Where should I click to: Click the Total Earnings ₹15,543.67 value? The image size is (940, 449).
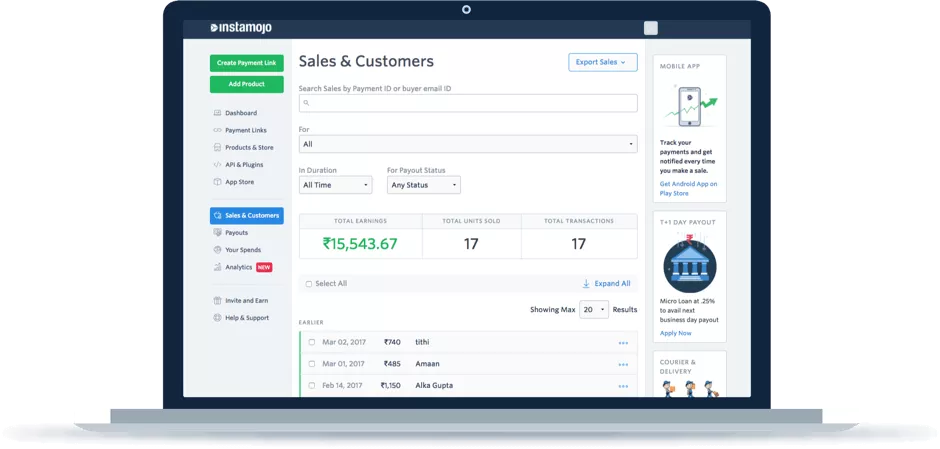[360, 243]
